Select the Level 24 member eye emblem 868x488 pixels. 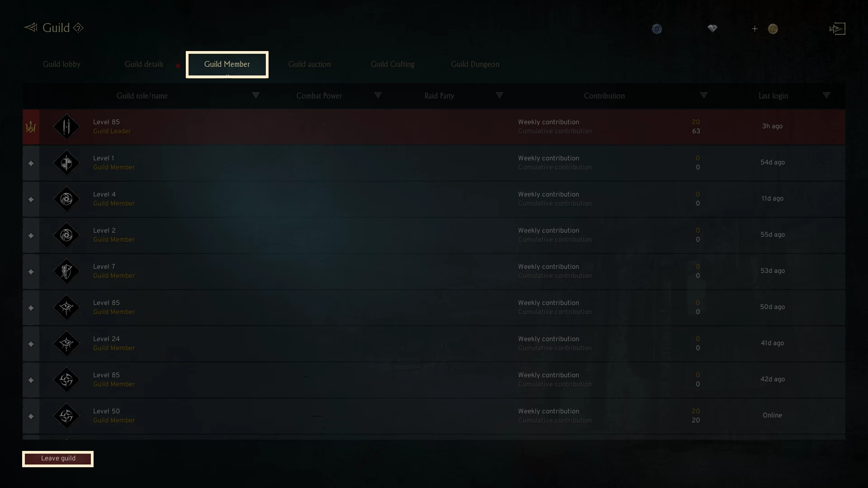pos(66,343)
